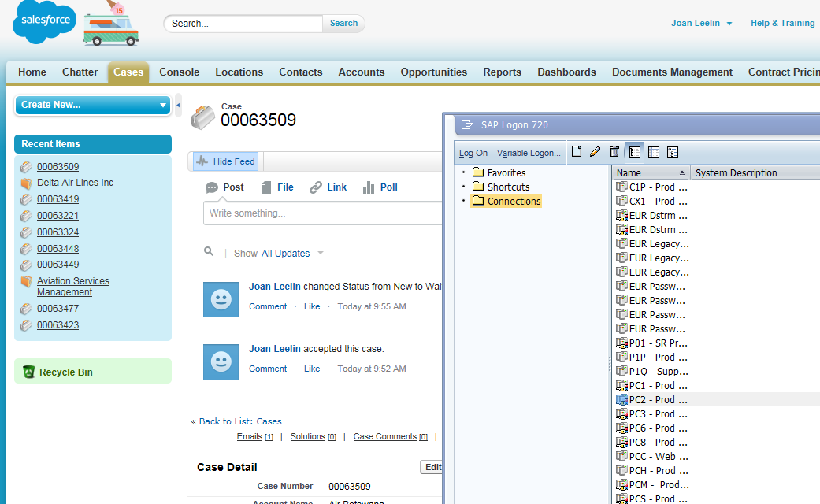Select the File feed option
The height and width of the screenshot is (504, 820).
click(278, 187)
